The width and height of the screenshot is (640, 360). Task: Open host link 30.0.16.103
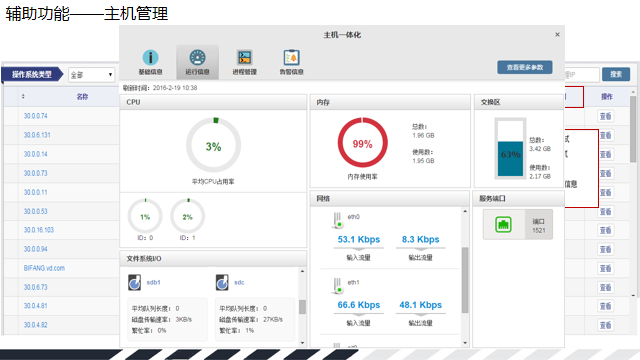[x=38, y=230]
